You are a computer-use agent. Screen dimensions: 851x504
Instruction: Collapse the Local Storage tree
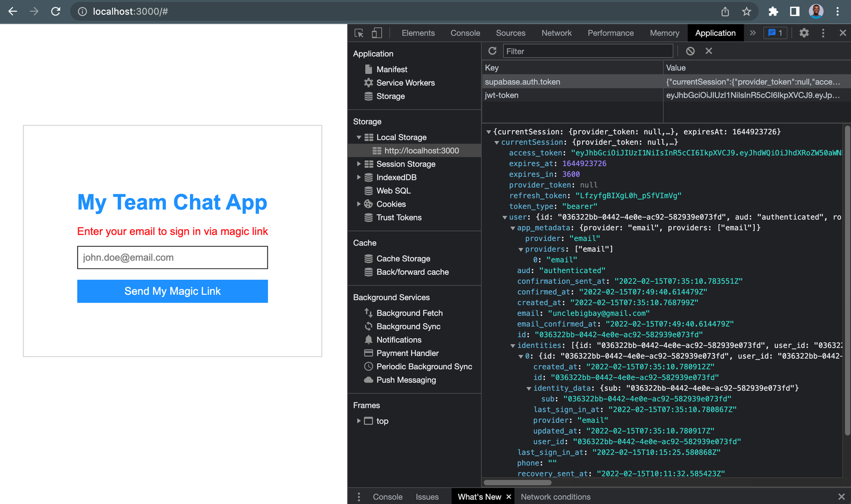pyautogui.click(x=360, y=137)
